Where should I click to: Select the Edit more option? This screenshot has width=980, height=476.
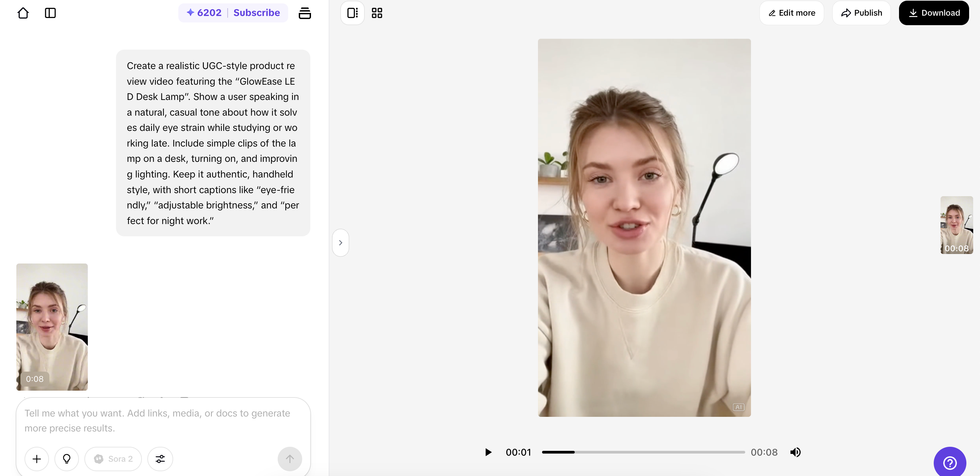pyautogui.click(x=792, y=13)
